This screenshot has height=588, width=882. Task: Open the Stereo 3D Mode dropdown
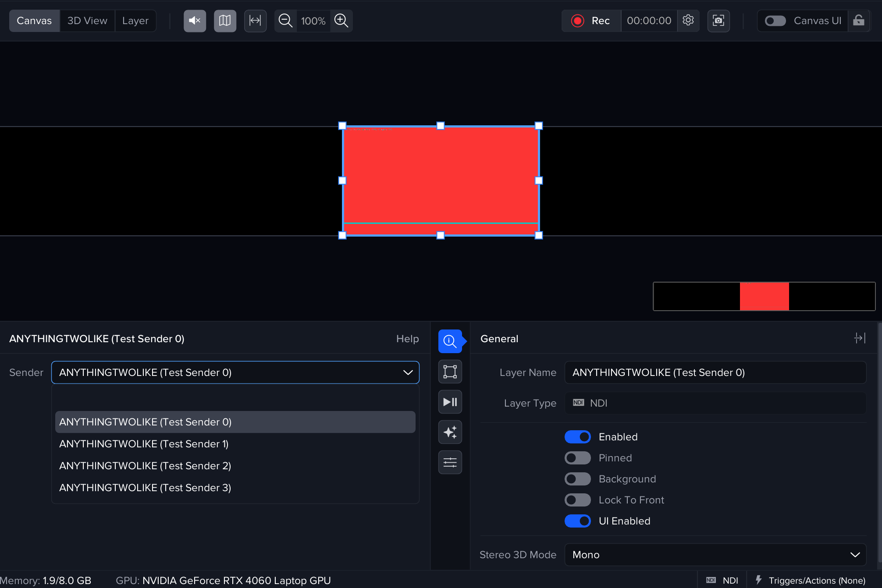[x=715, y=555]
